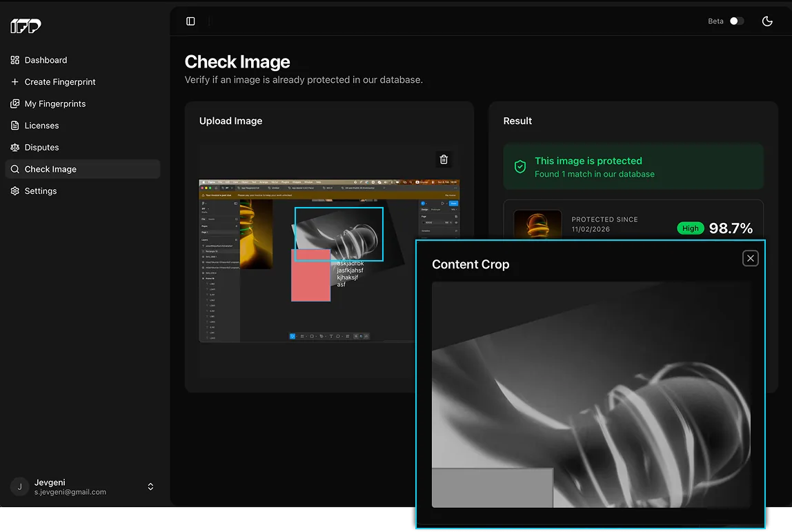Click the Result panel title
Screen dimensions: 792x532
coord(517,121)
